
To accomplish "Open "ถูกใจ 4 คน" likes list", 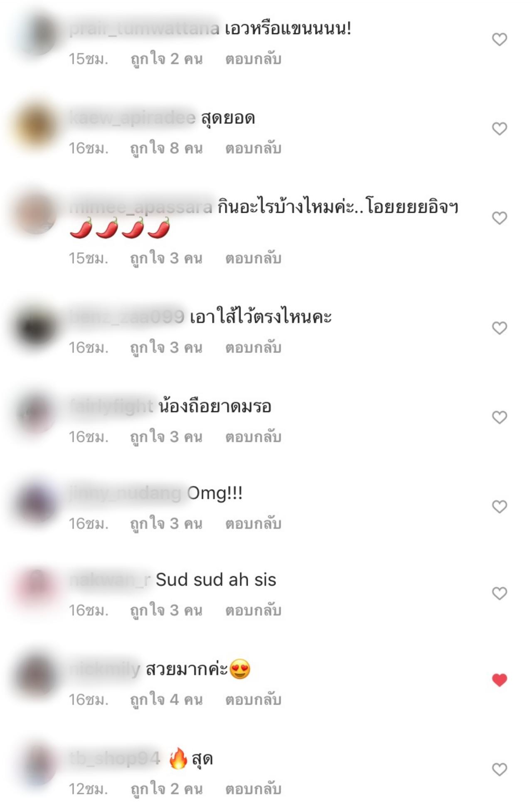I will 166,700.
